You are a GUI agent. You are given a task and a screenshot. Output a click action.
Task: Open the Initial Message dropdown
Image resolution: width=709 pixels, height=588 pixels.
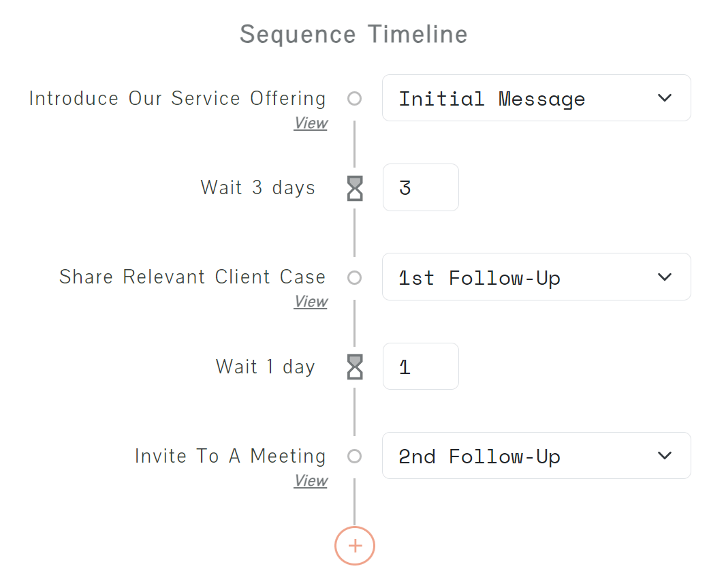coord(536,98)
